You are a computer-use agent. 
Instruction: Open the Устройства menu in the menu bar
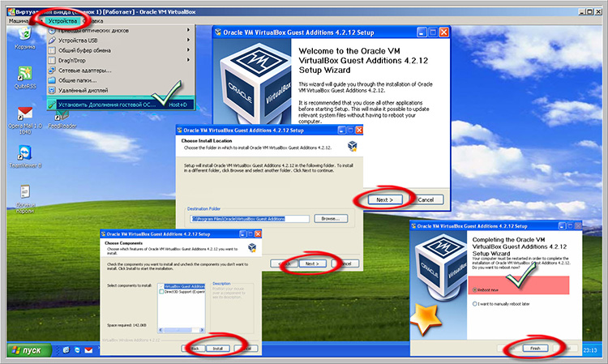click(x=62, y=21)
